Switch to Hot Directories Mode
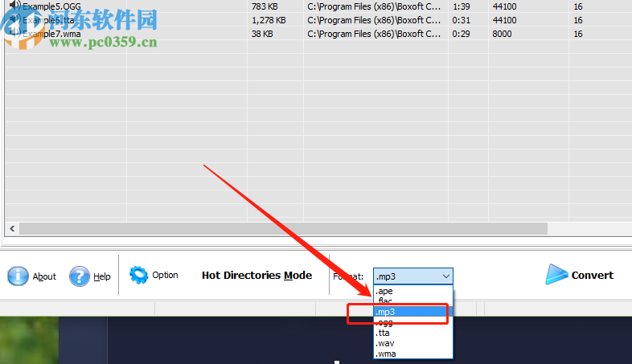 click(x=256, y=276)
